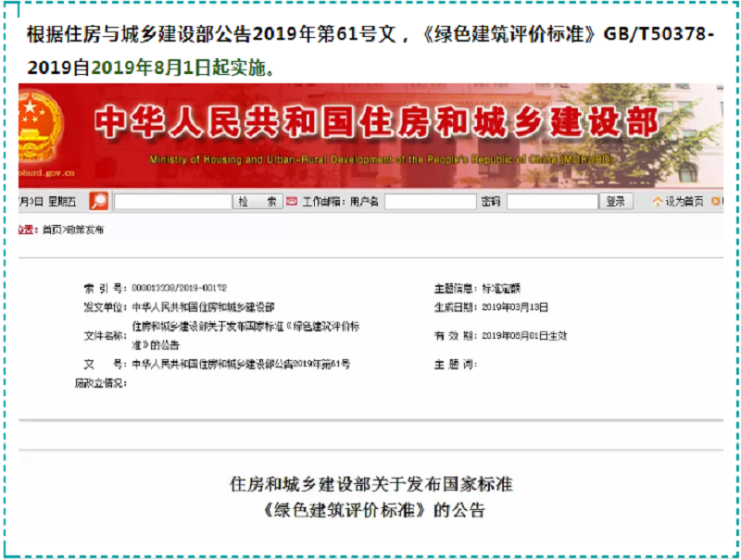Open the 首页 breadcrumb link

[x=52, y=230]
